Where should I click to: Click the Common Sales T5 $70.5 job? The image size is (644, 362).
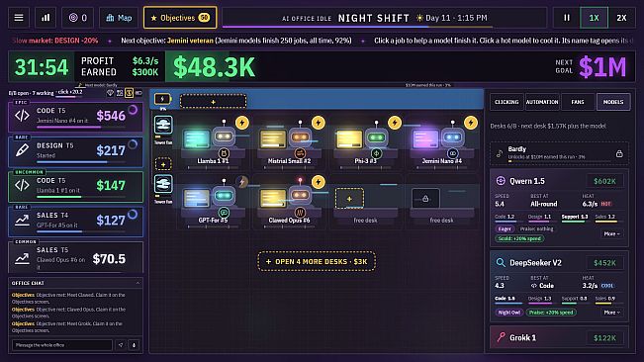[x=75, y=257]
